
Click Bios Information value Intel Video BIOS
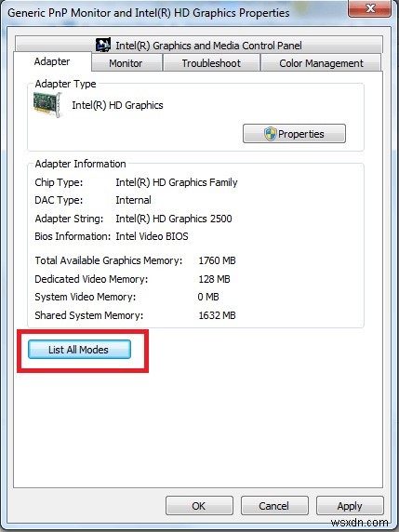[x=152, y=236]
